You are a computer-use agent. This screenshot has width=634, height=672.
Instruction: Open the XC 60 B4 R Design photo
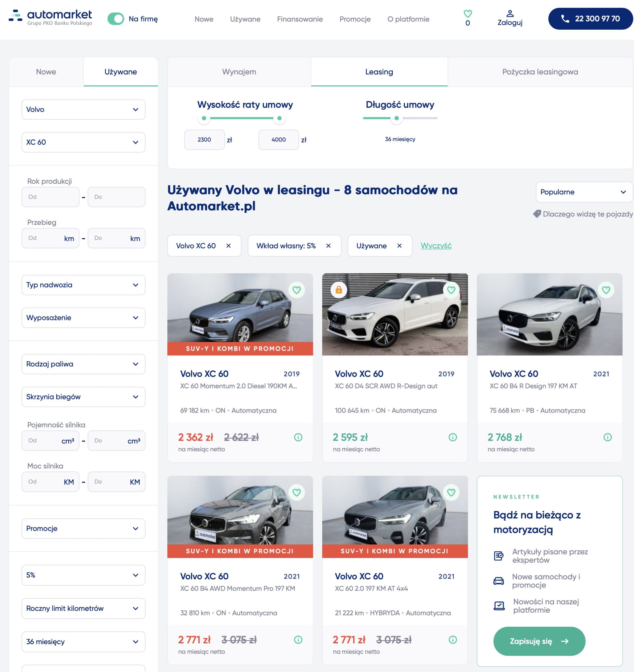549,314
